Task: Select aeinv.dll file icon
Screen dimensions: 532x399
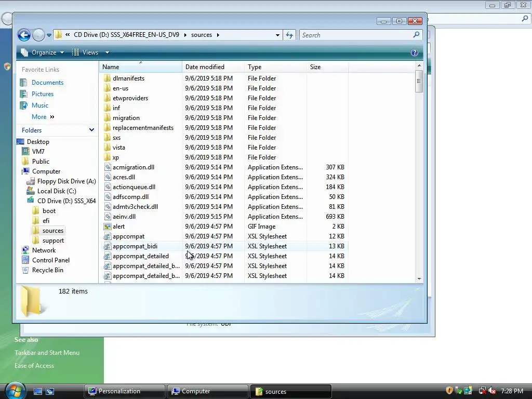Action: point(107,217)
